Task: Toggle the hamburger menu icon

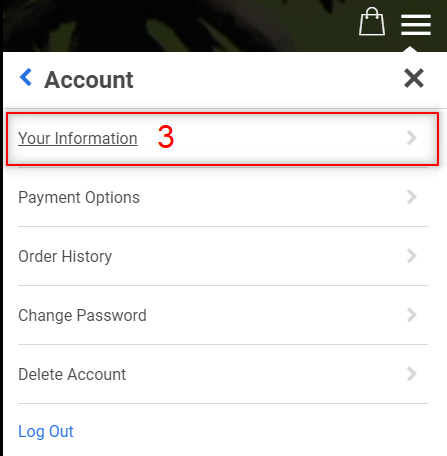Action: point(416,25)
